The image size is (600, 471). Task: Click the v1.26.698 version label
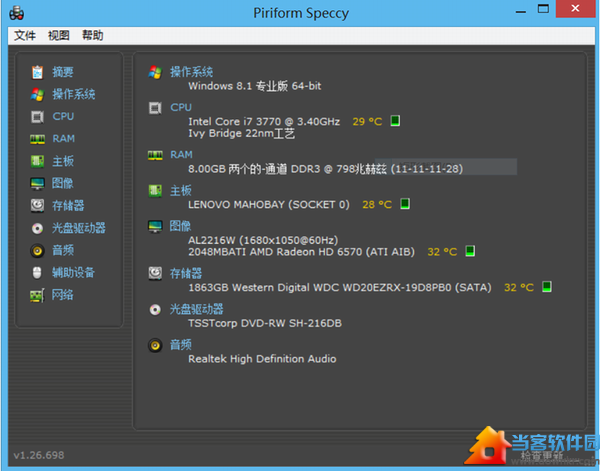click(39, 455)
